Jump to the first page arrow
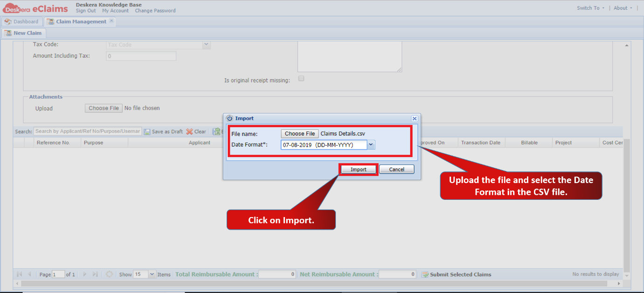The height and width of the screenshot is (293, 644). click(19, 274)
